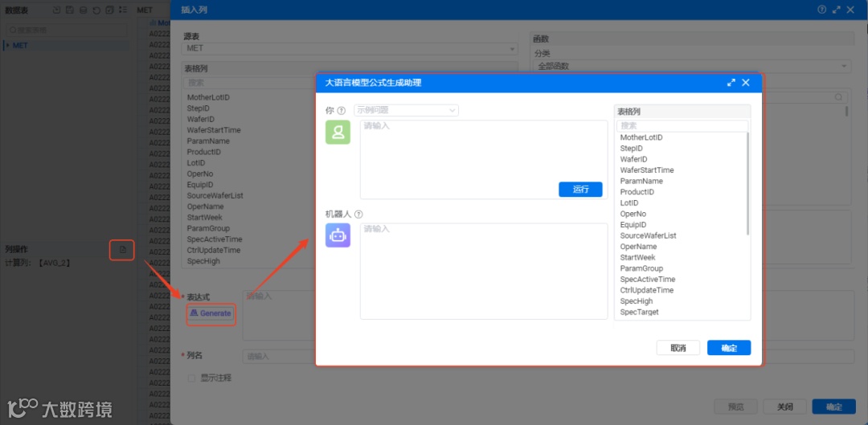Click the green user avatar icon
Image resolution: width=868 pixels, height=425 pixels.
338,133
